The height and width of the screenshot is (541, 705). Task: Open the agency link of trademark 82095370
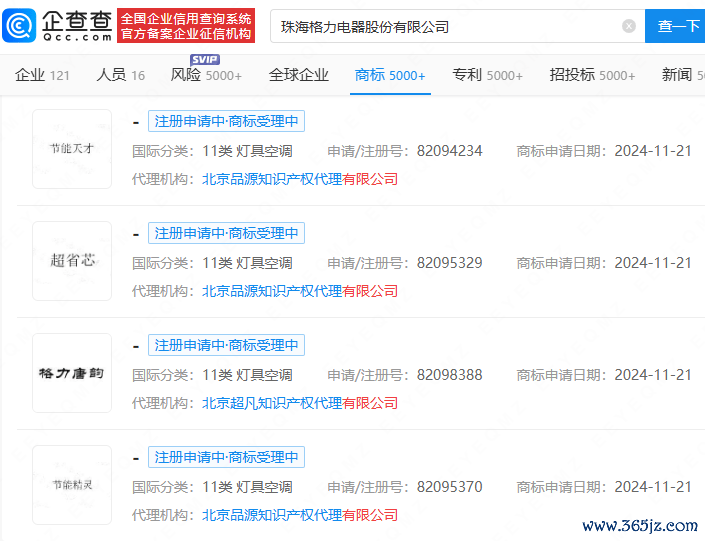pos(300,515)
